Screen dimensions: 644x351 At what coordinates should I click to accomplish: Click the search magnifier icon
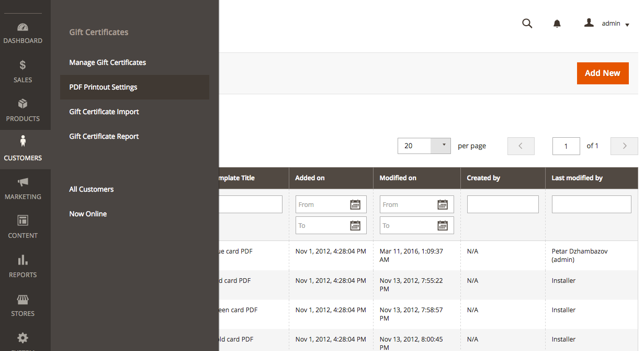(x=527, y=24)
